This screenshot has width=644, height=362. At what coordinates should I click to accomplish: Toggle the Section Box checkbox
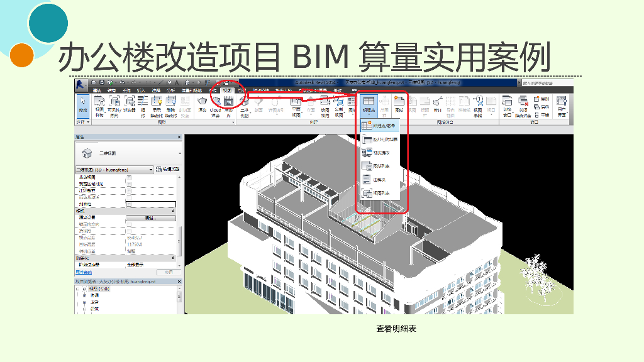pyautogui.click(x=129, y=204)
